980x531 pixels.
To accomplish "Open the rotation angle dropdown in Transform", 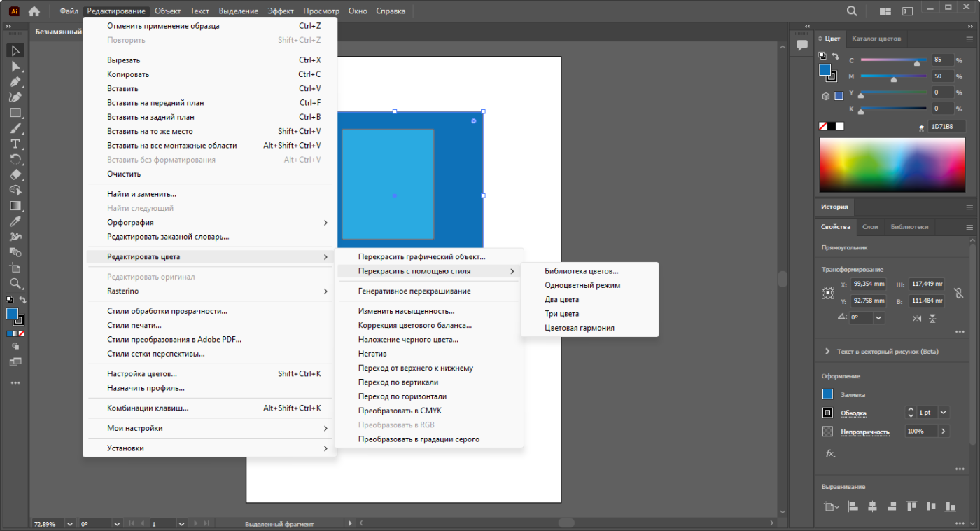I will (x=878, y=317).
